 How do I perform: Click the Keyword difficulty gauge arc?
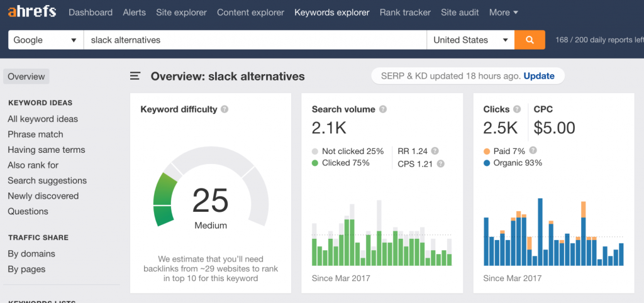pos(211,187)
